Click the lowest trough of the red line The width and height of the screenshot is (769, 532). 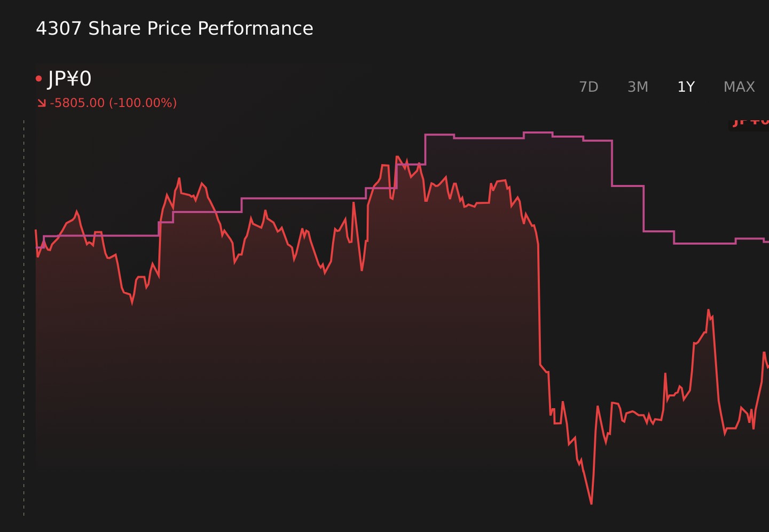(591, 503)
